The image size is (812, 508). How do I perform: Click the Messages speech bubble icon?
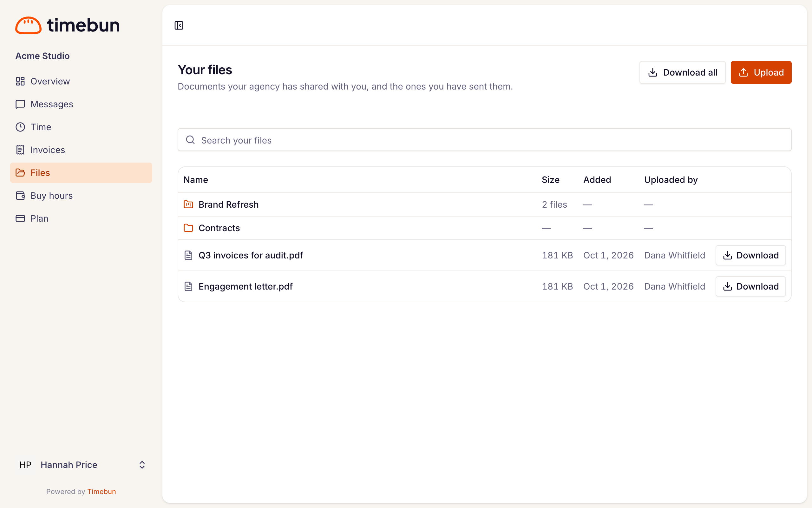pos(20,104)
